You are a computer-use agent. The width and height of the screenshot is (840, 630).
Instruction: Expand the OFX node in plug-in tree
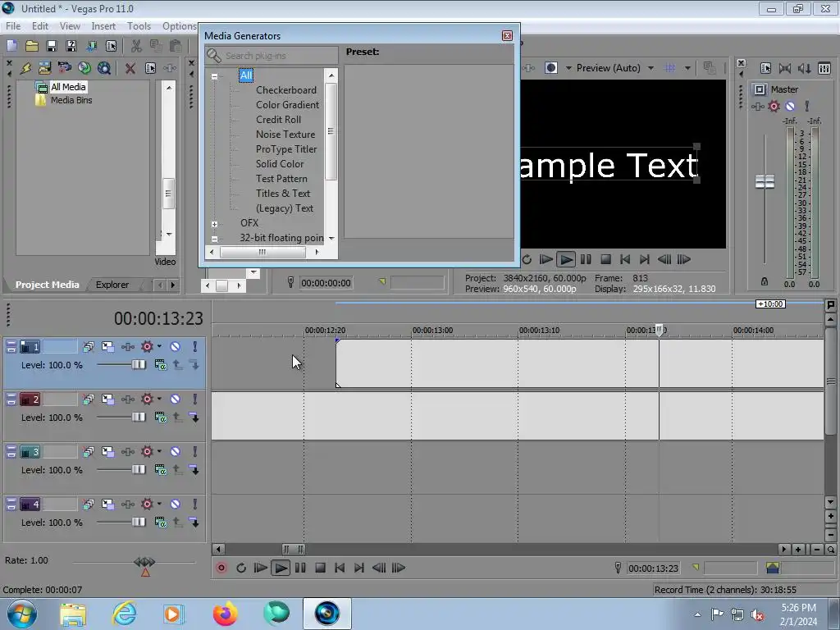coord(214,224)
